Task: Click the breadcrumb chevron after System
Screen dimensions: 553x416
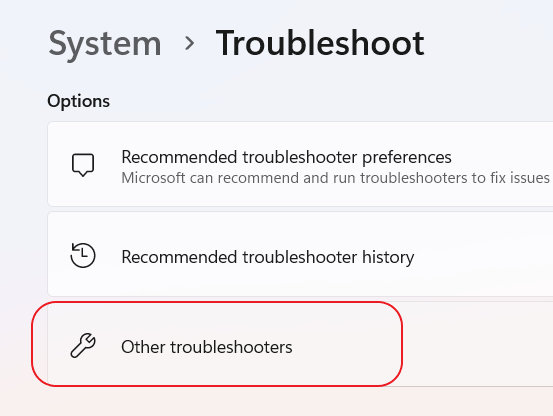Action: [189, 44]
